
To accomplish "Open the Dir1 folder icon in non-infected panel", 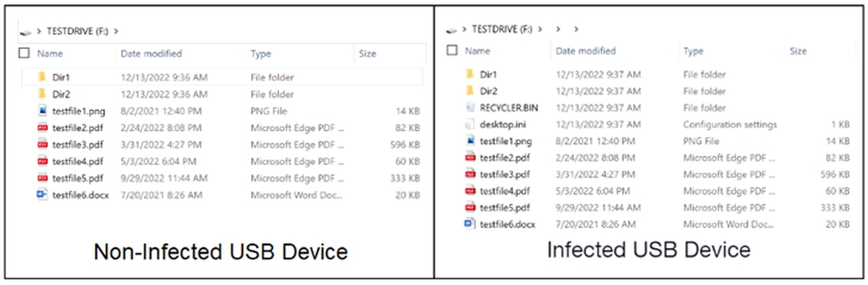I will [42, 77].
